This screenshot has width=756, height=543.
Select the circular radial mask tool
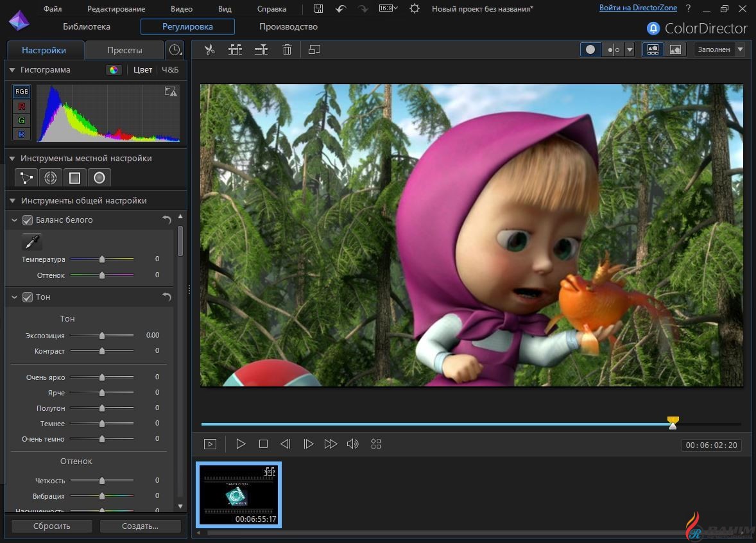(99, 178)
